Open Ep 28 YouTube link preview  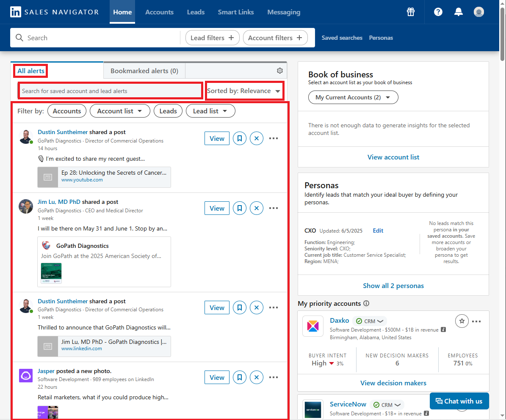(104, 177)
